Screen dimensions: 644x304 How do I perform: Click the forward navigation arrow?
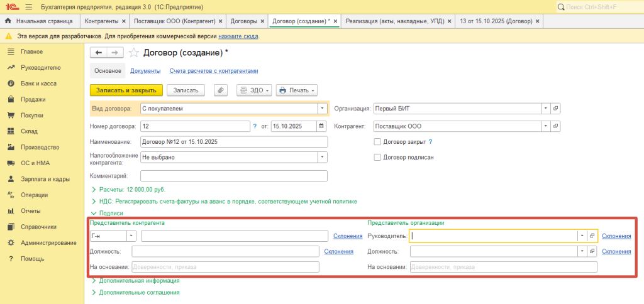click(x=114, y=53)
